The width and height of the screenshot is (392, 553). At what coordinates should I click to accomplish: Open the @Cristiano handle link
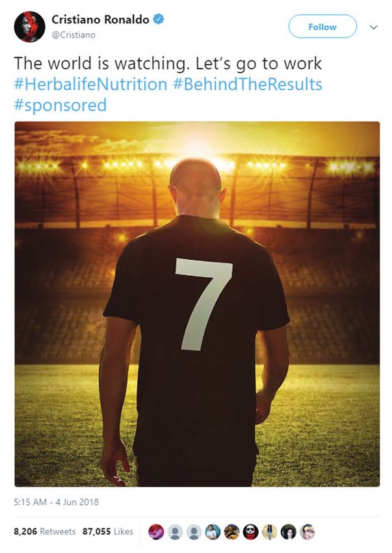(73, 35)
